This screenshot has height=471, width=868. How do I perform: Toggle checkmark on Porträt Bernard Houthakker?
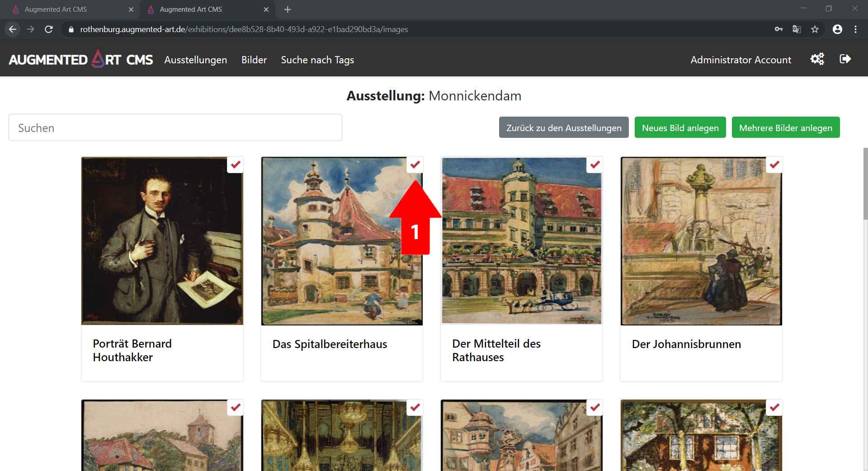236,165
